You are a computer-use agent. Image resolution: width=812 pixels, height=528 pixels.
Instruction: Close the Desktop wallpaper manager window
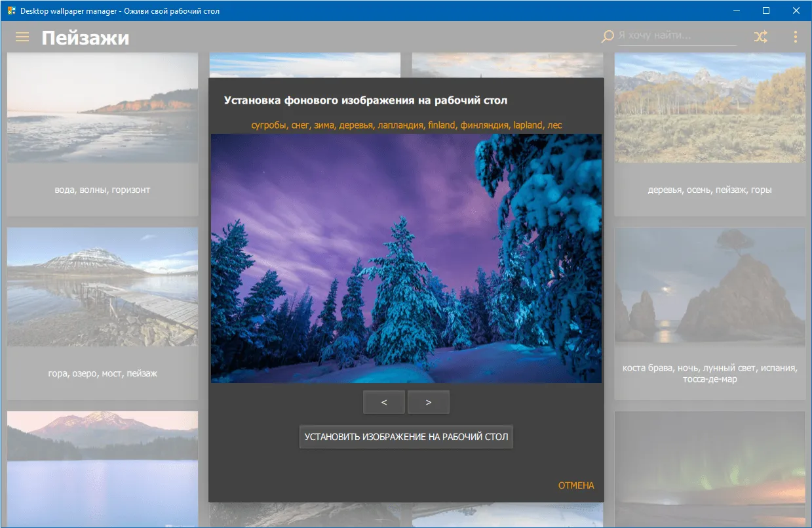pyautogui.click(x=796, y=10)
